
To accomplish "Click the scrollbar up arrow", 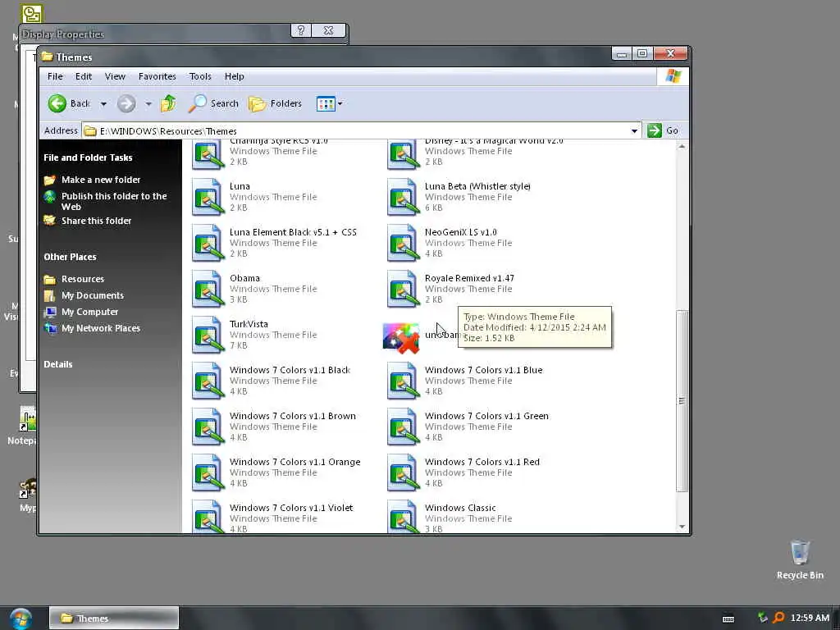I will point(682,146).
